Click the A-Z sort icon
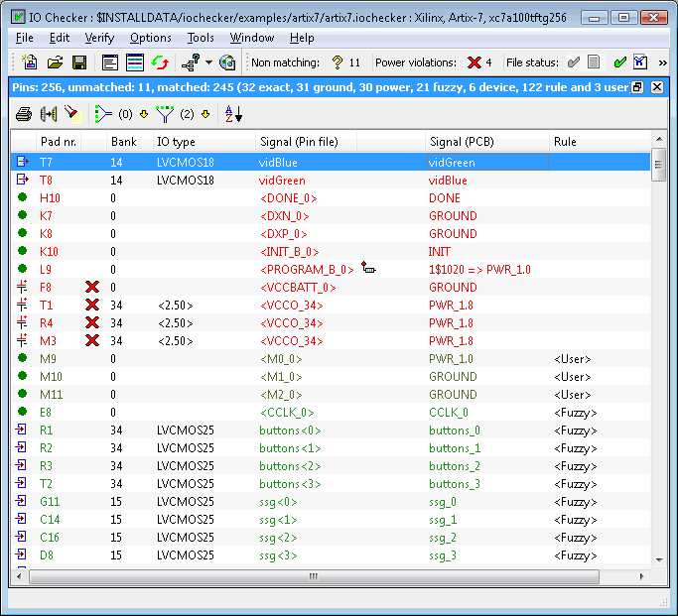This screenshot has width=678, height=616. [233, 114]
